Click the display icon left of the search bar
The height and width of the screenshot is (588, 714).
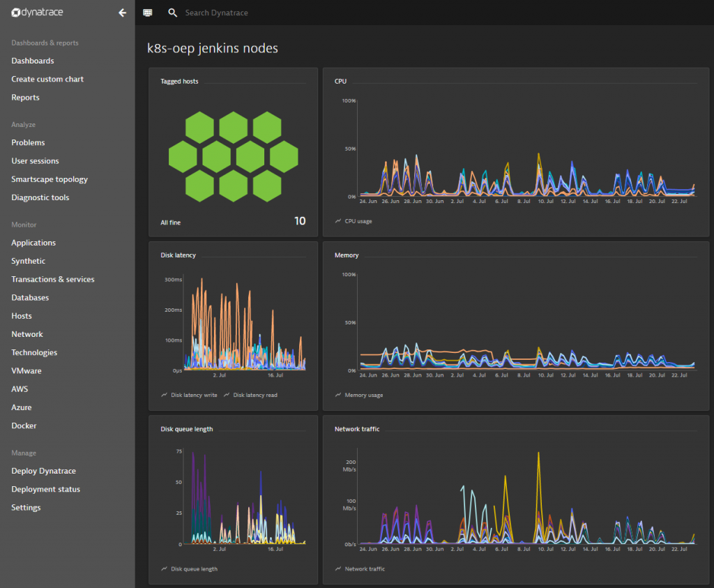click(147, 13)
